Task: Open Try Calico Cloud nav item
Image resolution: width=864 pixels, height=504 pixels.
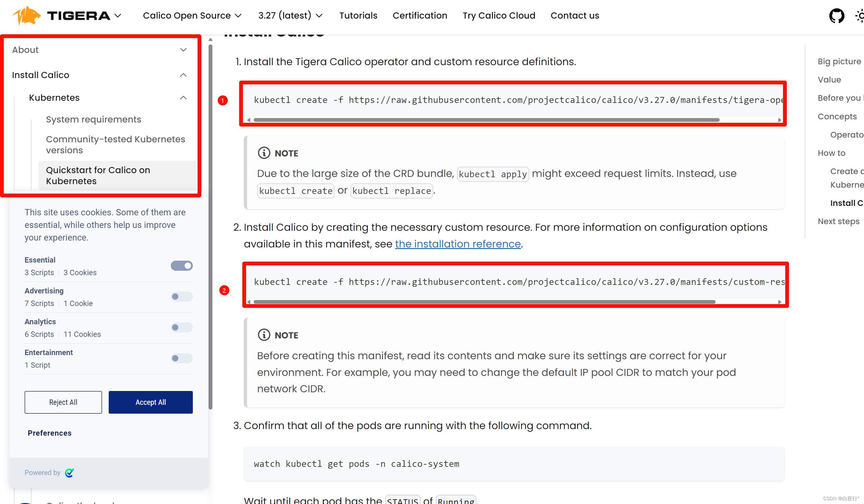Action: tap(499, 16)
